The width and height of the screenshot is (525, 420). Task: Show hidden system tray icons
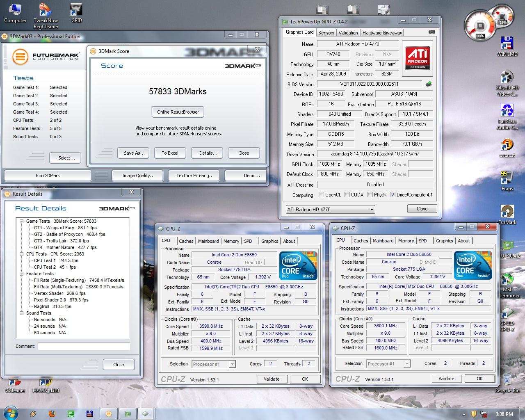coord(464,414)
